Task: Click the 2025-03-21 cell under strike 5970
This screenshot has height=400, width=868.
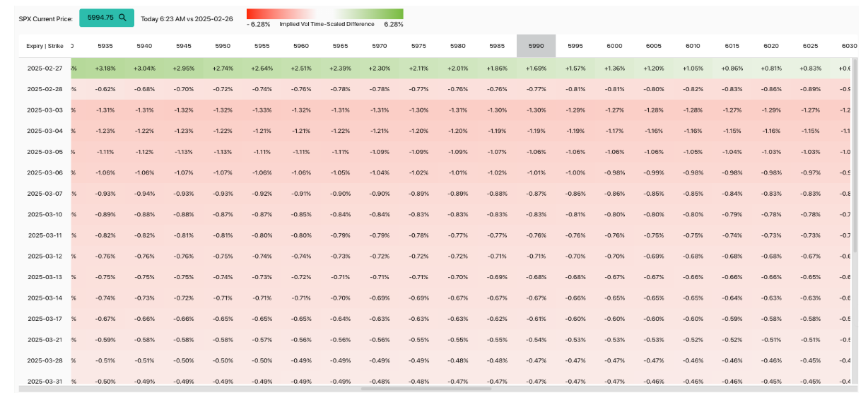Action: pos(380,340)
